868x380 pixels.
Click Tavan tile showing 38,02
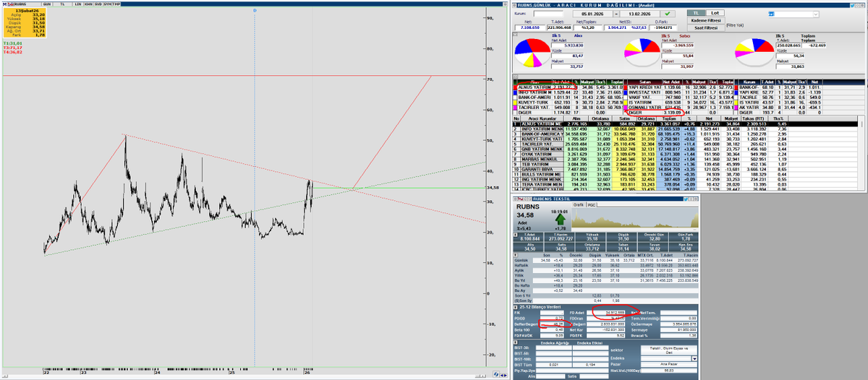(x=655, y=247)
